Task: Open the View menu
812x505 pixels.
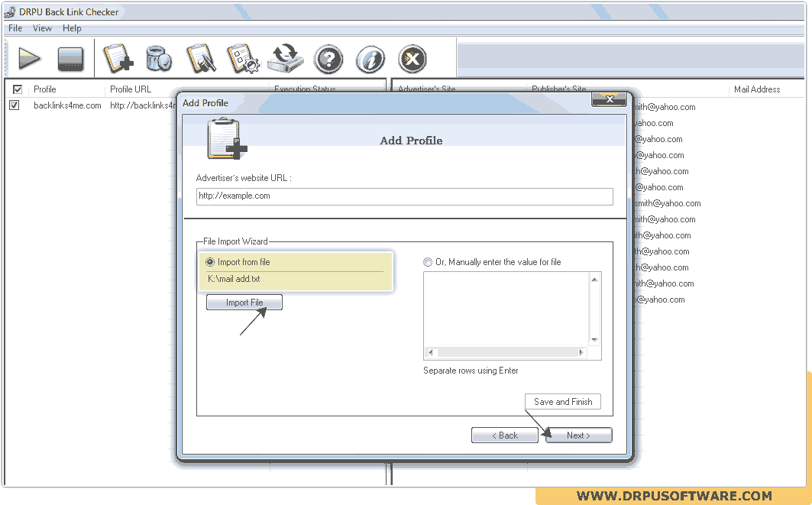Action: pos(42,28)
